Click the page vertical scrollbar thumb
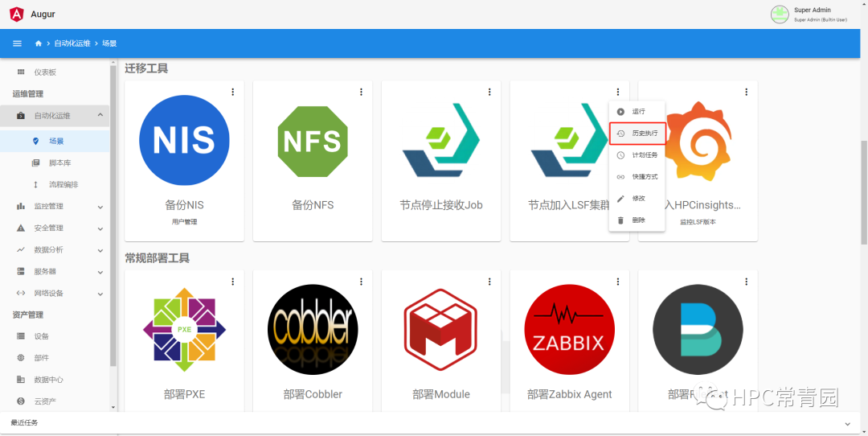 coord(864,192)
